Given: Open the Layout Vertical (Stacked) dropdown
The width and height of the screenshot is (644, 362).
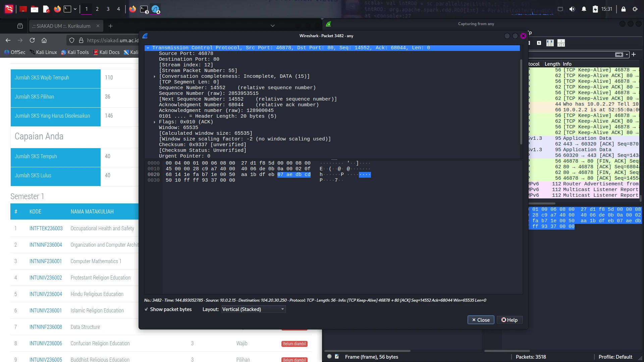Looking at the screenshot, I should [253, 309].
